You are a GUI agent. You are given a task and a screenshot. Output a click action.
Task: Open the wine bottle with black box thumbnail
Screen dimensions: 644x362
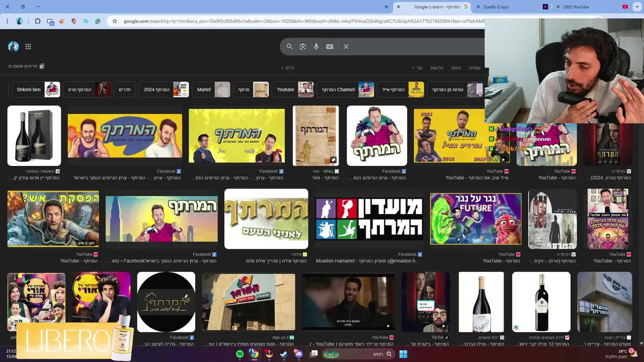pos(34,136)
